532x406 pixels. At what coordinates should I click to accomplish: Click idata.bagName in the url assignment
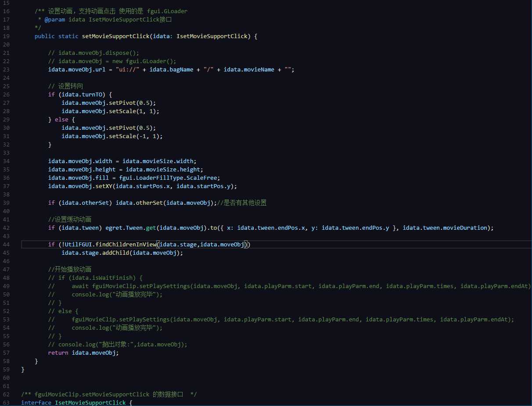172,69
